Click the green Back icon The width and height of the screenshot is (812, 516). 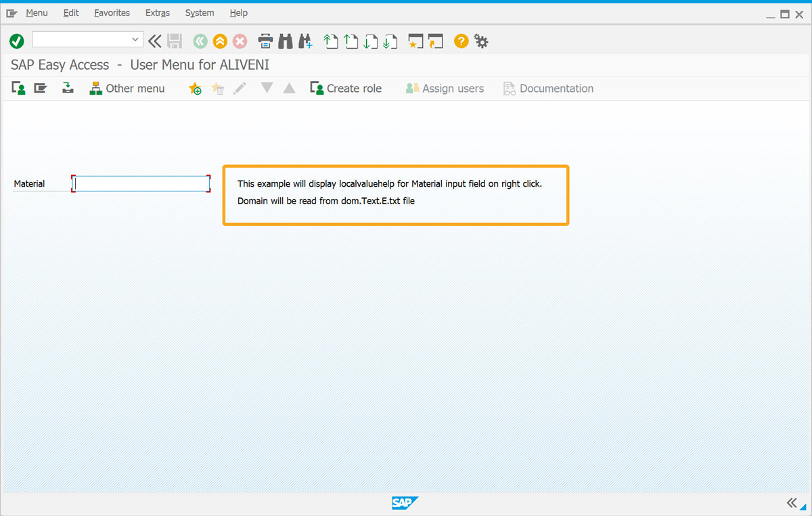pyautogui.click(x=200, y=41)
